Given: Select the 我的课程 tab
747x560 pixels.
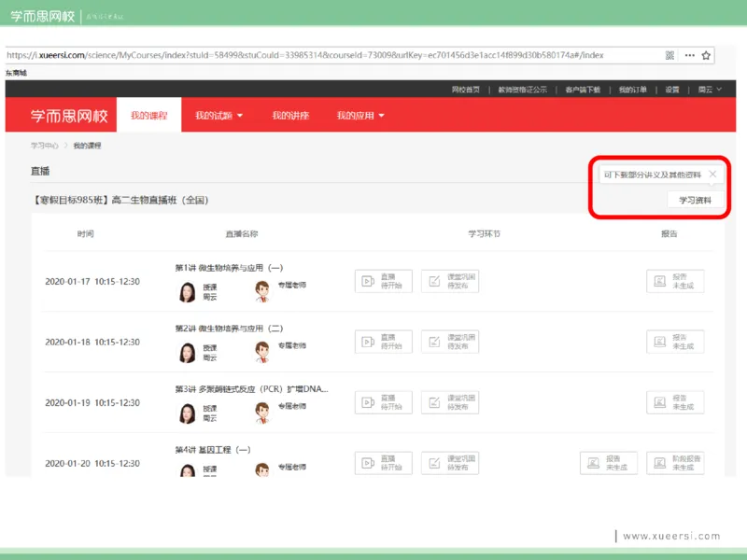Looking at the screenshot, I should pyautogui.click(x=148, y=115).
